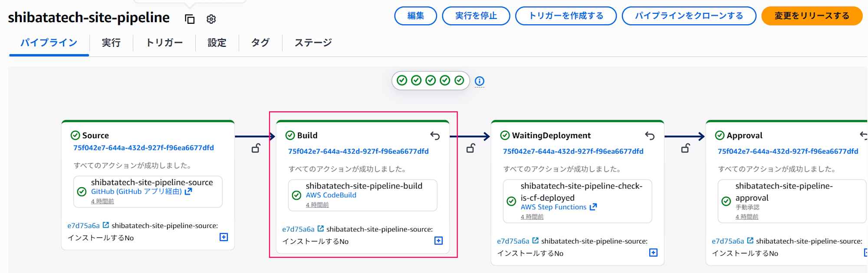Expand the plus icon in WaitingDeployment stage
Viewport: 868px width, 273px height.
[x=653, y=253]
